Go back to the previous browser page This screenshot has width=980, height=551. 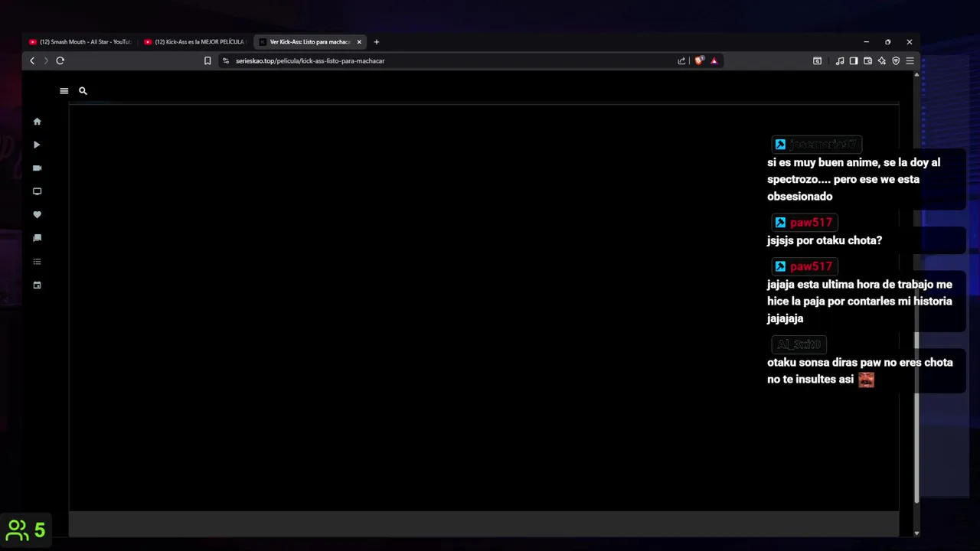click(32, 60)
